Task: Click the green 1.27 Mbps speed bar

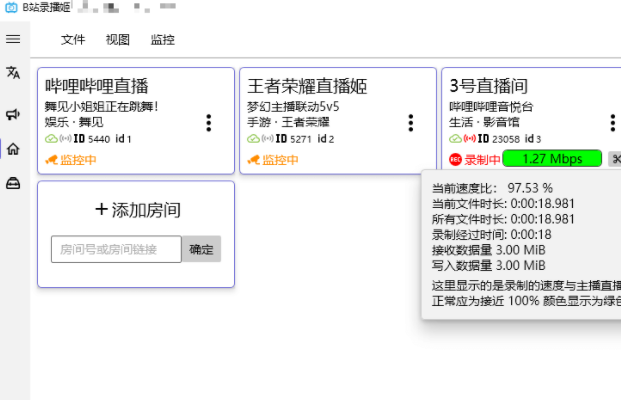Action: click(x=552, y=159)
